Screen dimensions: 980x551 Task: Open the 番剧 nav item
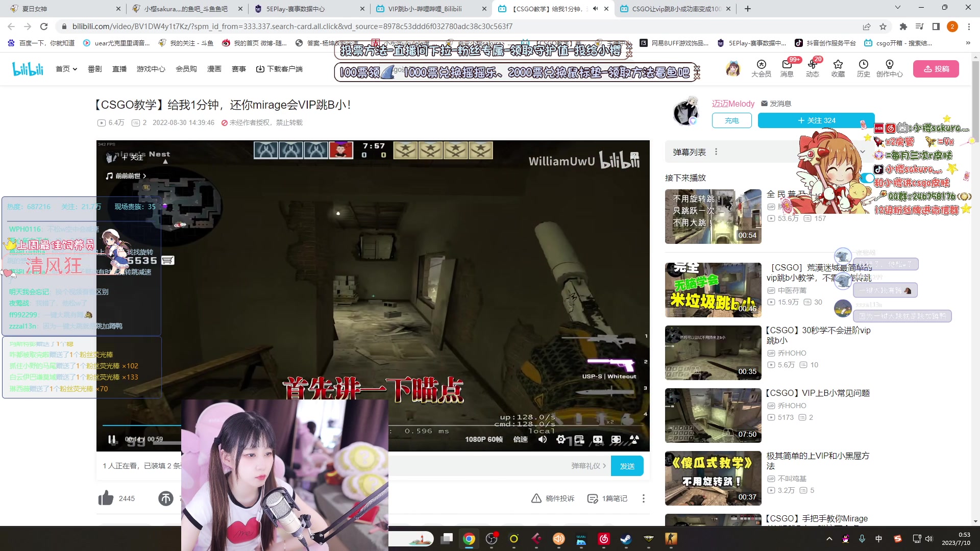click(94, 69)
